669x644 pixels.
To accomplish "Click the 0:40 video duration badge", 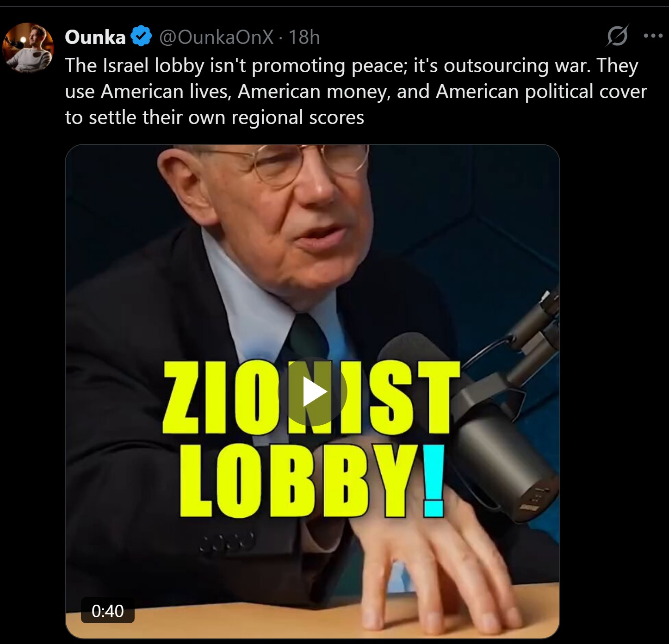I will (x=108, y=611).
